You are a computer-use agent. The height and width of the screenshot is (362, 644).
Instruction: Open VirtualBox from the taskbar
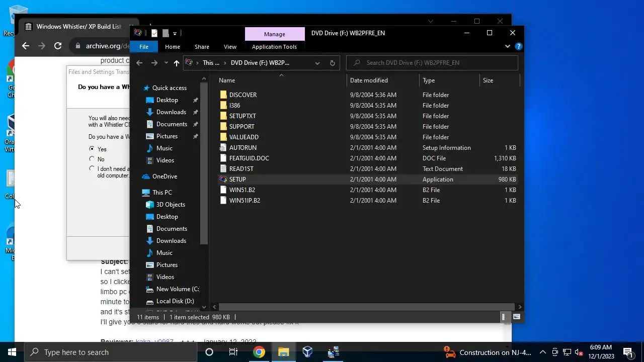[308, 352]
